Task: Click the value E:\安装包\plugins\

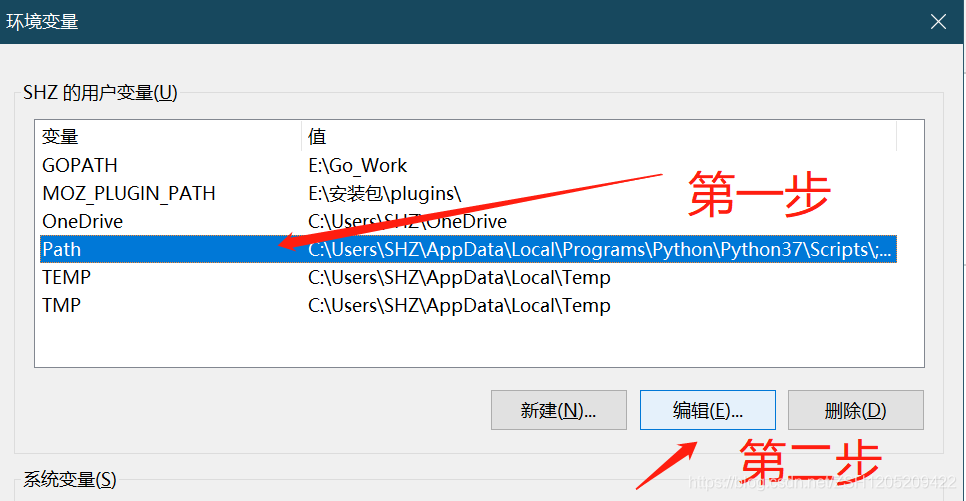Action: (x=384, y=193)
